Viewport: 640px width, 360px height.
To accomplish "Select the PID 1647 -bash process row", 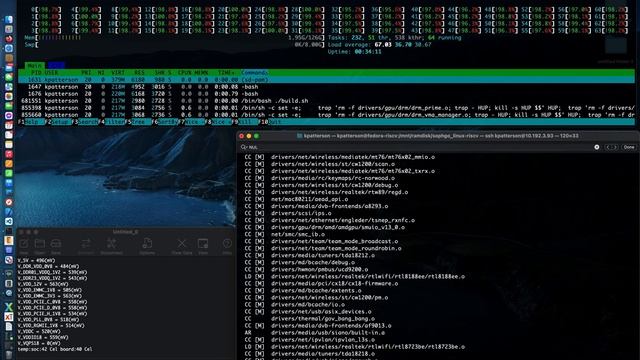I will [326, 87].
